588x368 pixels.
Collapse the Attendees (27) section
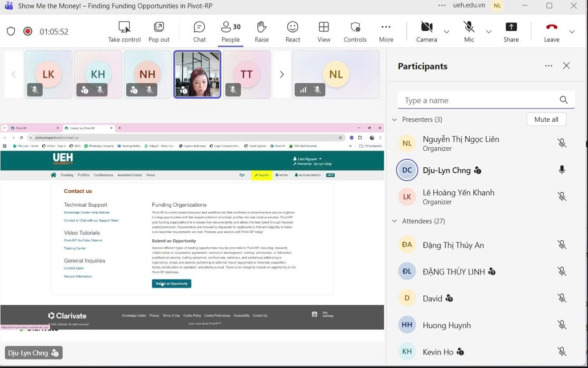394,221
